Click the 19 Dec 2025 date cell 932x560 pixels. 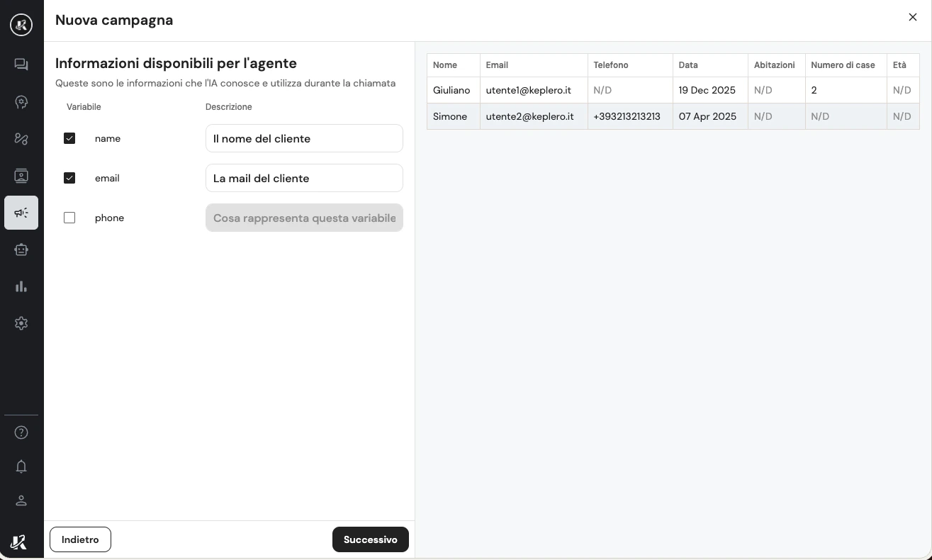point(710,90)
